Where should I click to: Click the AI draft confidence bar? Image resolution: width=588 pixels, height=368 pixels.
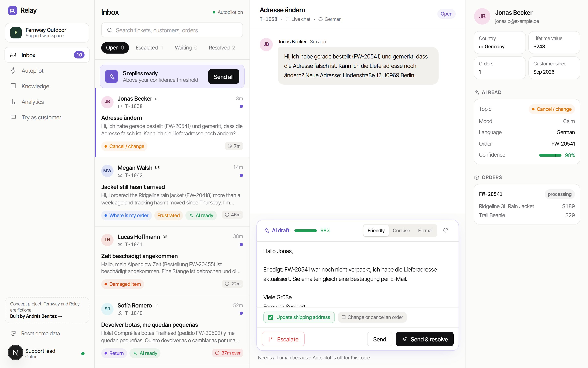pos(305,230)
